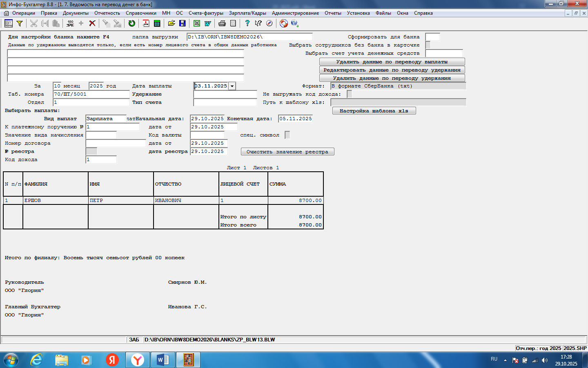Click the green refresh arrow icon
This screenshot has width=588, height=368.
[131, 23]
